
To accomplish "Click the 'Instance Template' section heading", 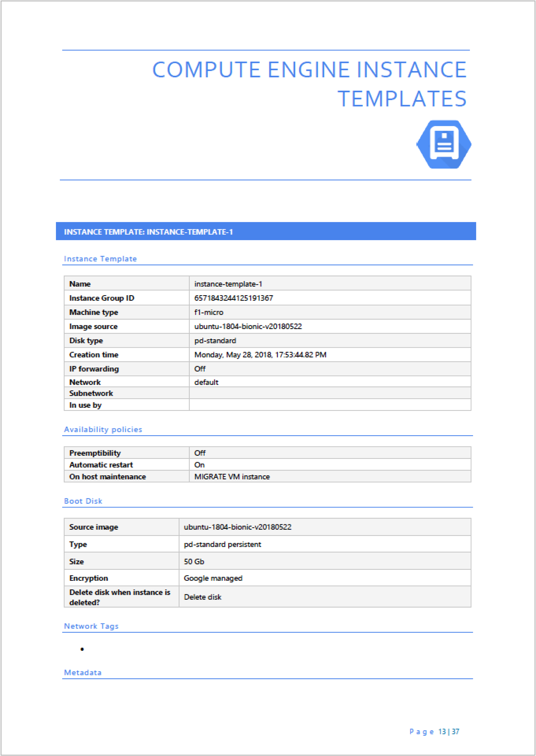I will click(100, 259).
